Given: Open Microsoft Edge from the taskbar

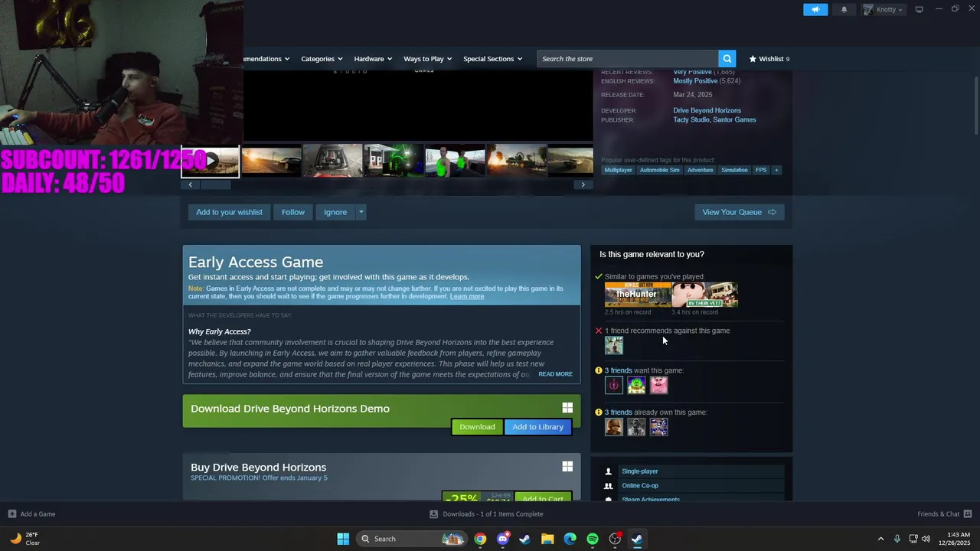Looking at the screenshot, I should [x=570, y=539].
